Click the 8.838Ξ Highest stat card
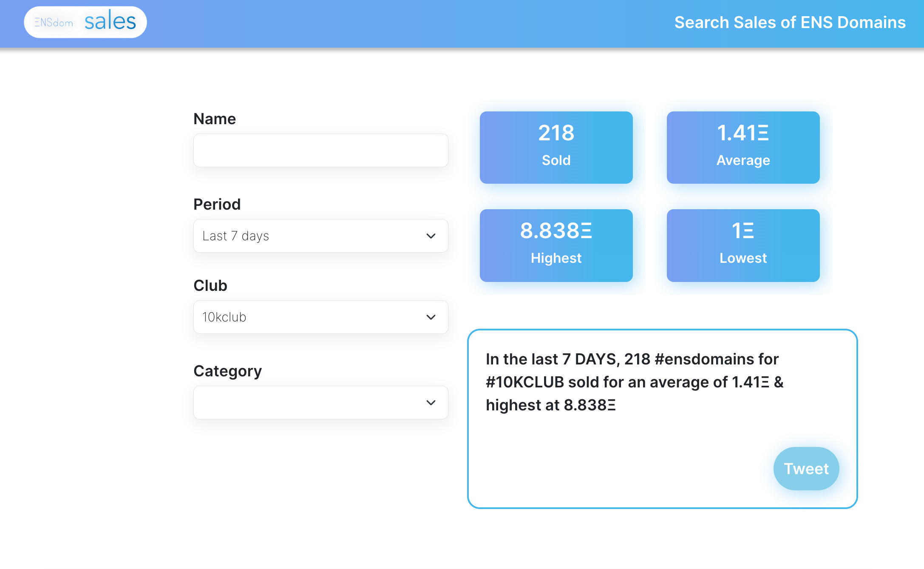This screenshot has width=924, height=569. pyautogui.click(x=556, y=245)
